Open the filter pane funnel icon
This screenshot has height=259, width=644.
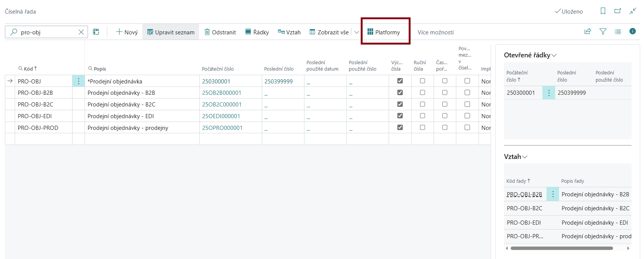click(x=603, y=32)
